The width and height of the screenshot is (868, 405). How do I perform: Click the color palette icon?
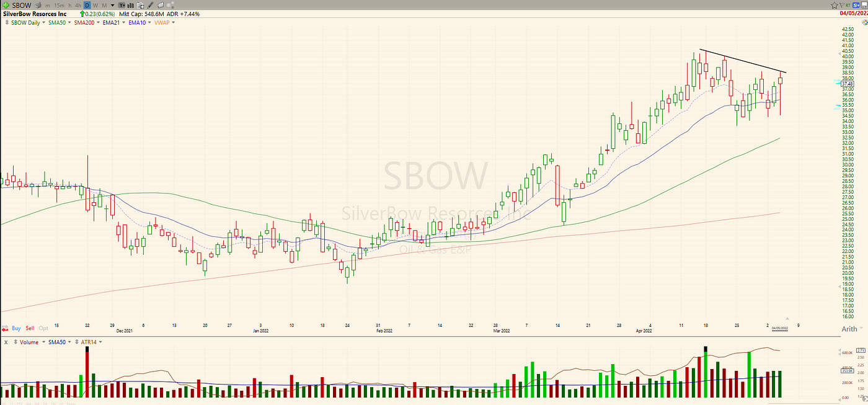tap(865, 22)
